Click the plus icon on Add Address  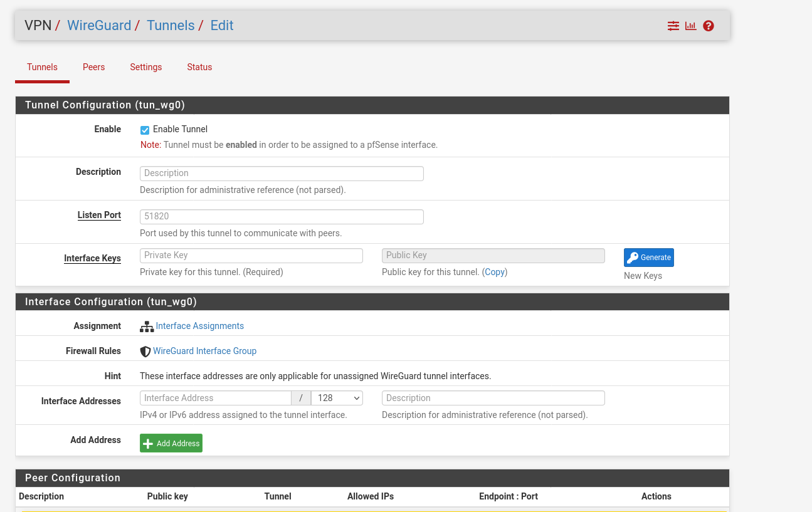click(x=148, y=444)
